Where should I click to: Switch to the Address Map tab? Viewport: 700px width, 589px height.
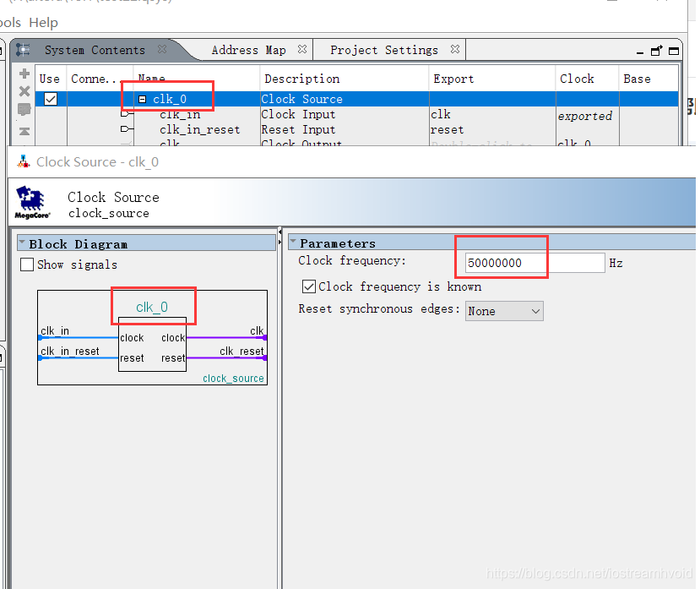coord(248,50)
